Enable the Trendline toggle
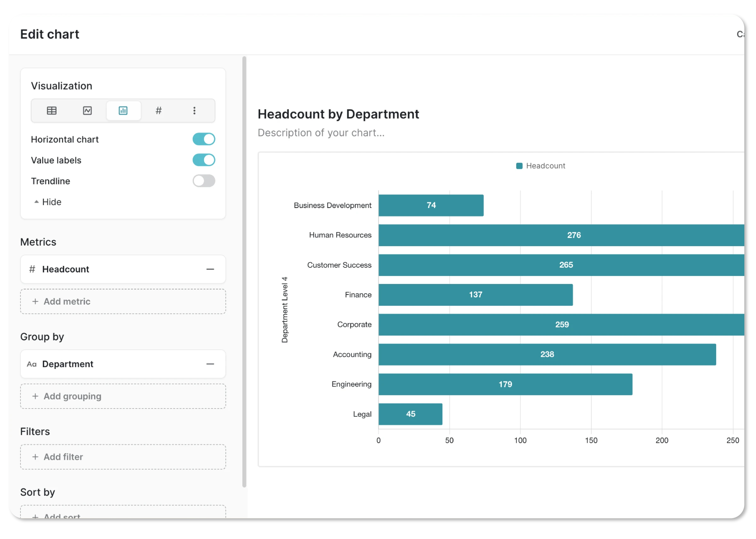 click(x=204, y=181)
